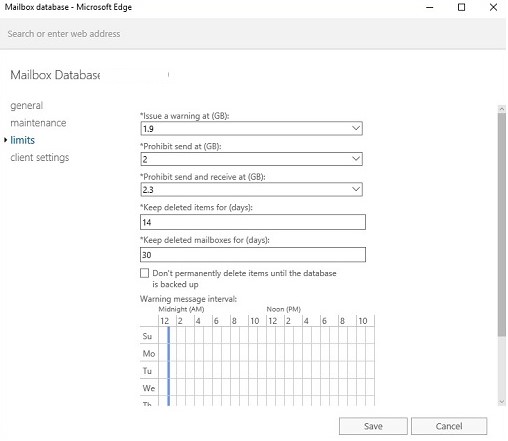Click the Save button

click(x=373, y=426)
